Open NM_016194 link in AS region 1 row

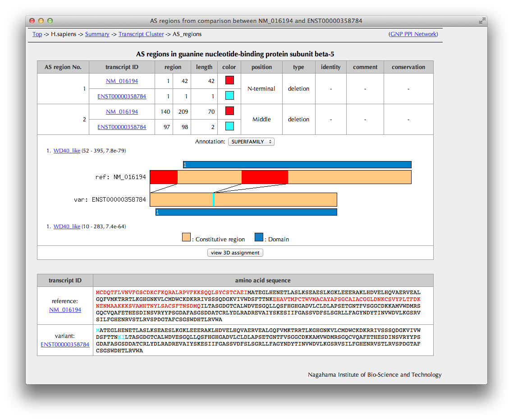pyautogui.click(x=122, y=81)
